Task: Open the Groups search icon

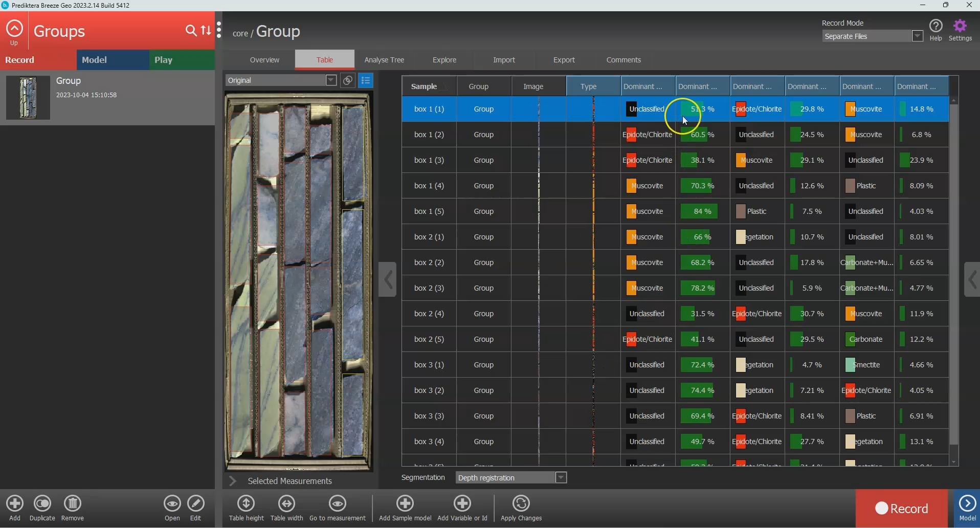Action: (x=191, y=31)
